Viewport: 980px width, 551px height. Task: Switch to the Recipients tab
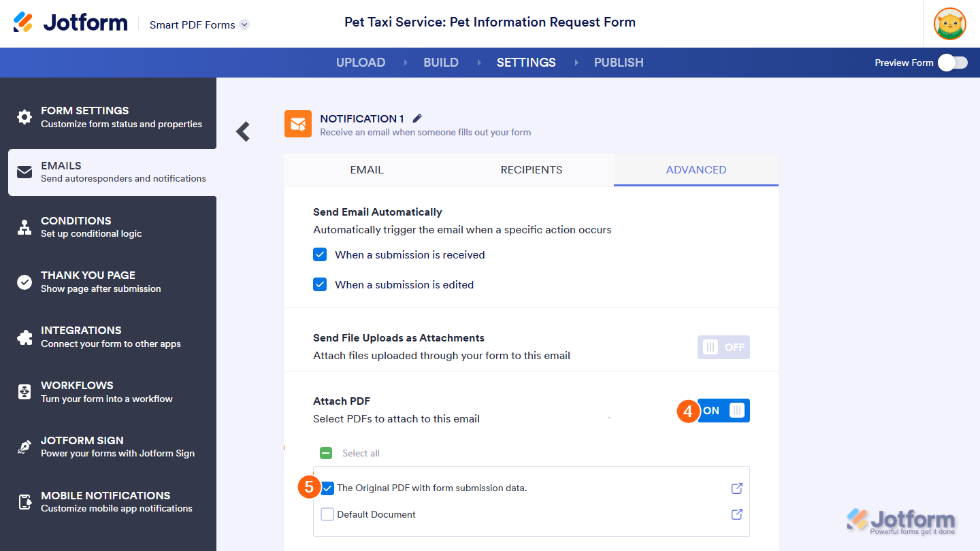532,169
